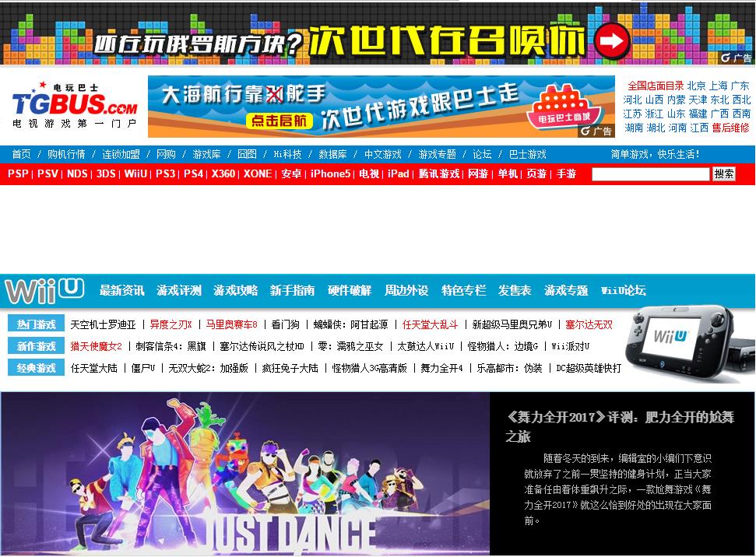The height and width of the screenshot is (557, 756).
Task: Select the PS4 platform link
Action: 193,173
